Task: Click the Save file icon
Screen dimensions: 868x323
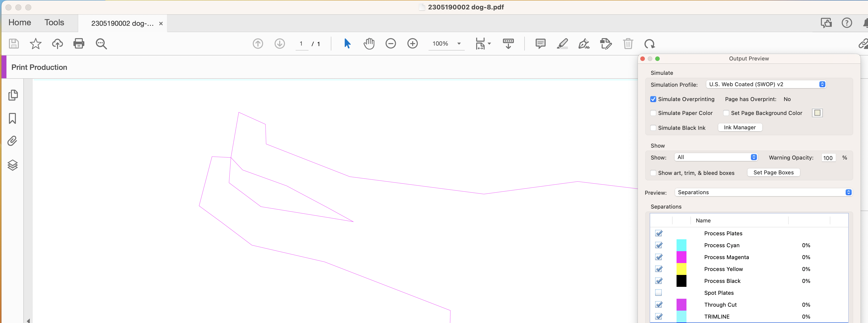Action: [x=14, y=44]
